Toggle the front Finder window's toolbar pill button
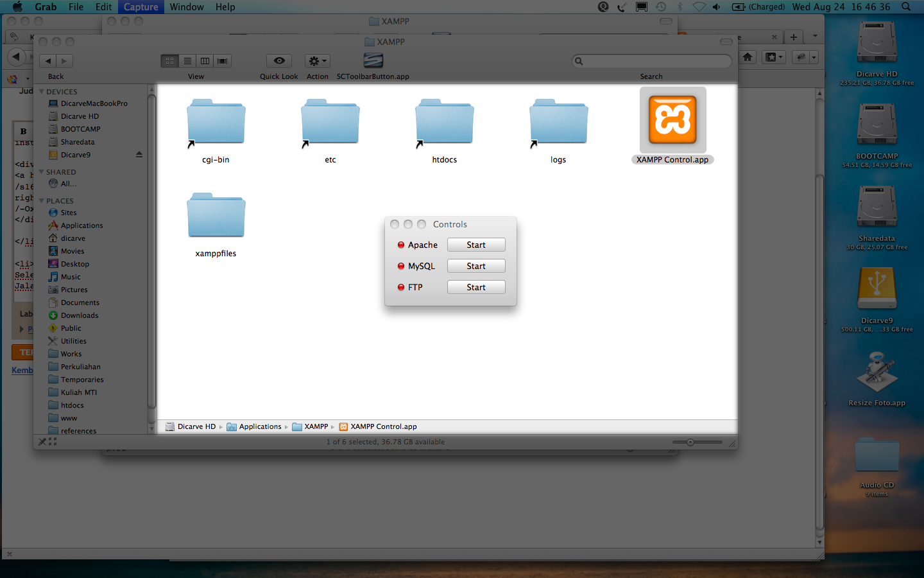Screen dimensions: 924x578 (726, 42)
